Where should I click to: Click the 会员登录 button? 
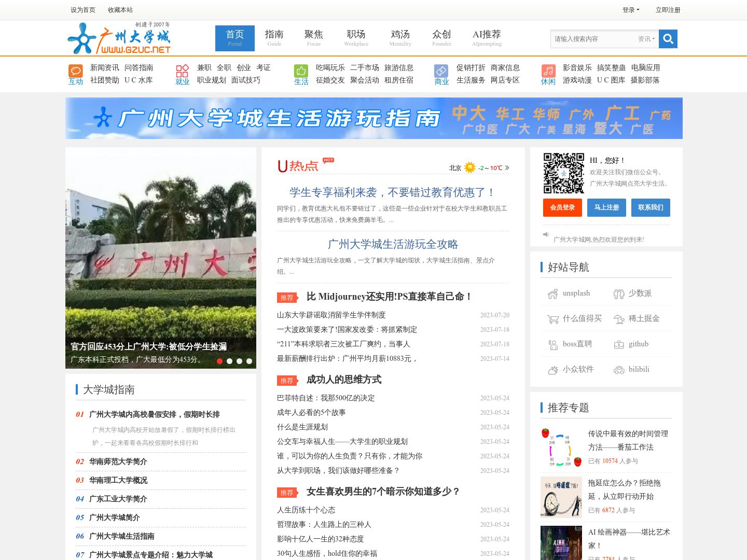click(x=562, y=207)
